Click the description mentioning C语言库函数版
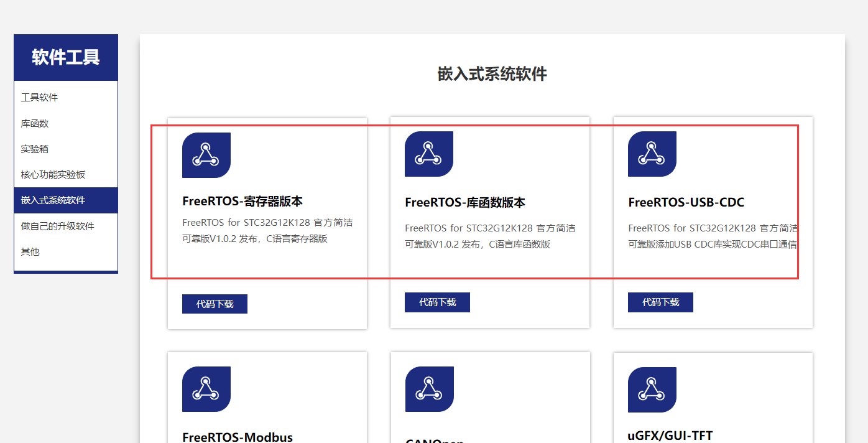Image resolution: width=868 pixels, height=443 pixels. click(490, 236)
